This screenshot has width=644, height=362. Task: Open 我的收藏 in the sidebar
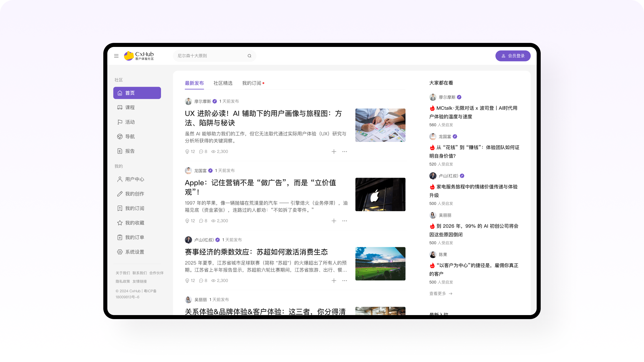tap(137, 223)
